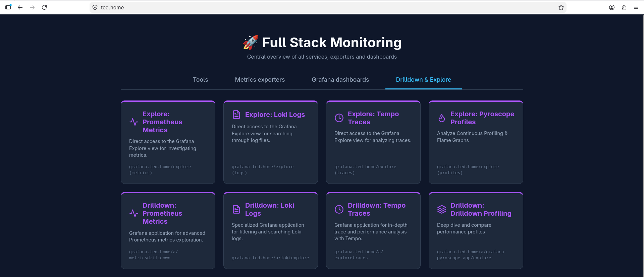The width and height of the screenshot is (644, 277).
Task: Open the Explore: Loki Logs link
Action: pyautogui.click(x=275, y=115)
